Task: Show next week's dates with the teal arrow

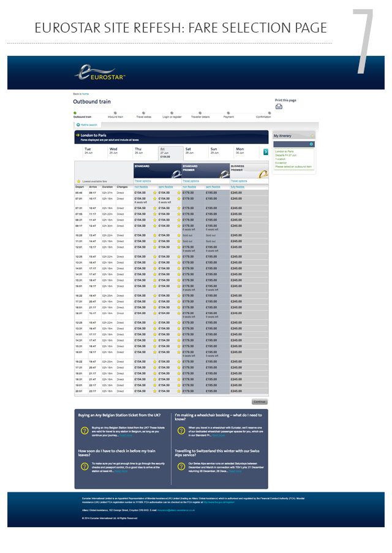Action: tap(266, 151)
